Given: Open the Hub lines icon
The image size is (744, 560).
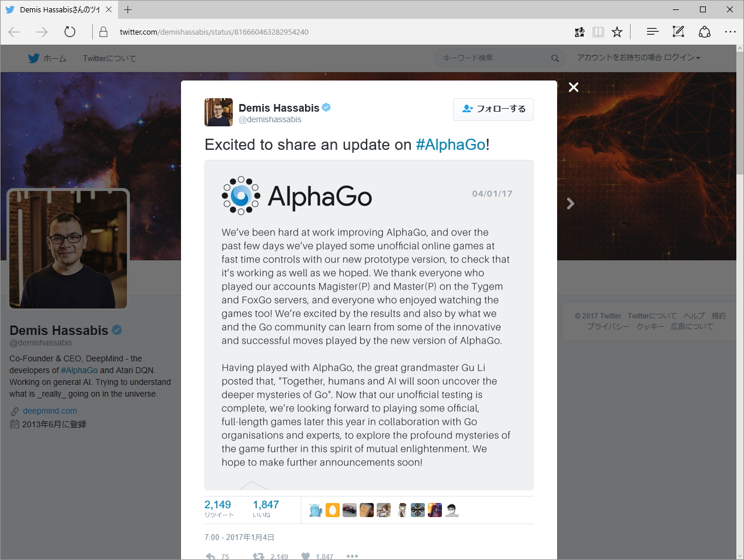Looking at the screenshot, I should 652,32.
